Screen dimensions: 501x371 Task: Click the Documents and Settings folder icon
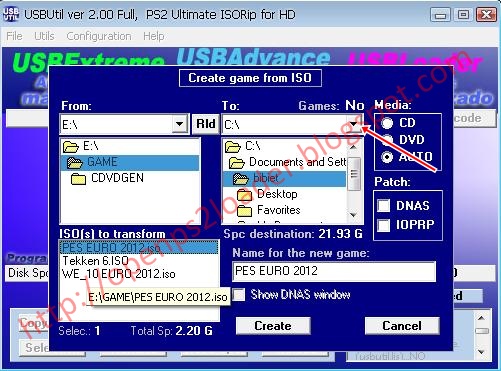coord(237,162)
